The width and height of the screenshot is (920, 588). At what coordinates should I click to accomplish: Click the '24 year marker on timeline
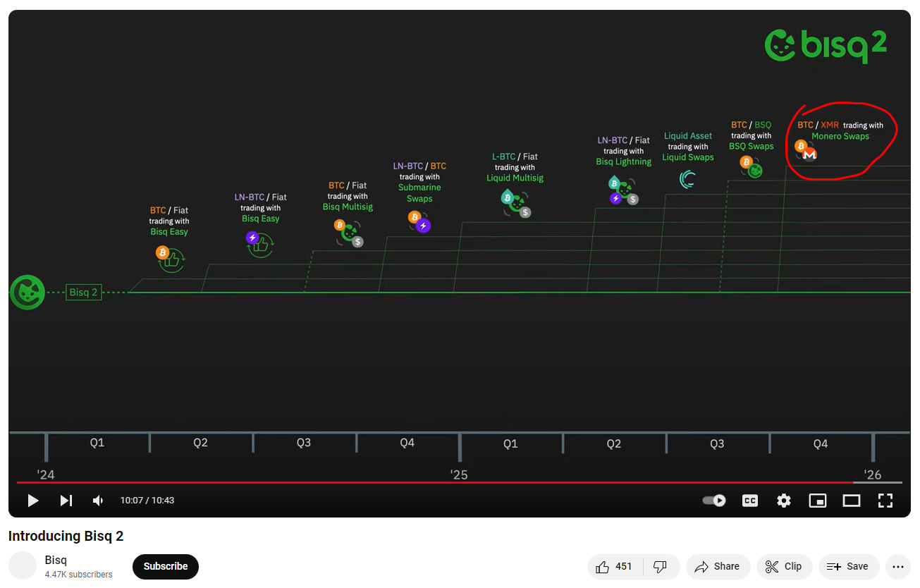pyautogui.click(x=46, y=474)
